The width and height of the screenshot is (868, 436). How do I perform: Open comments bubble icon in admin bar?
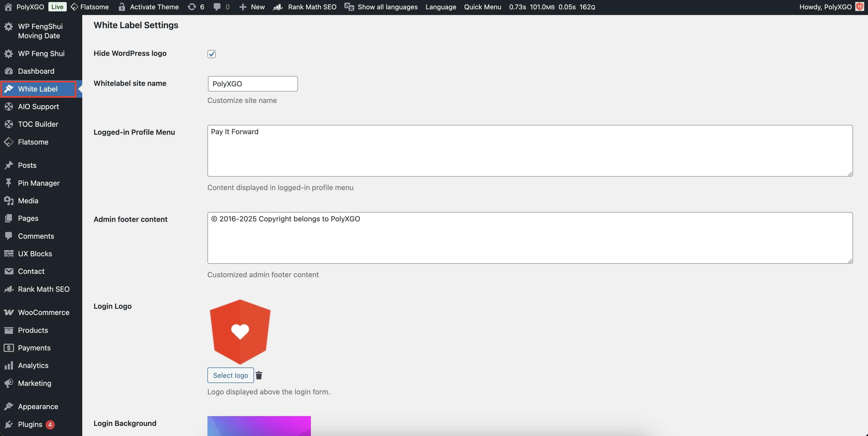coord(217,7)
